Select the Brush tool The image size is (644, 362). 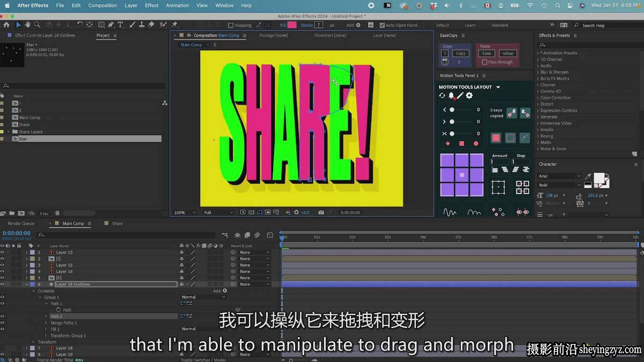pos(132,25)
